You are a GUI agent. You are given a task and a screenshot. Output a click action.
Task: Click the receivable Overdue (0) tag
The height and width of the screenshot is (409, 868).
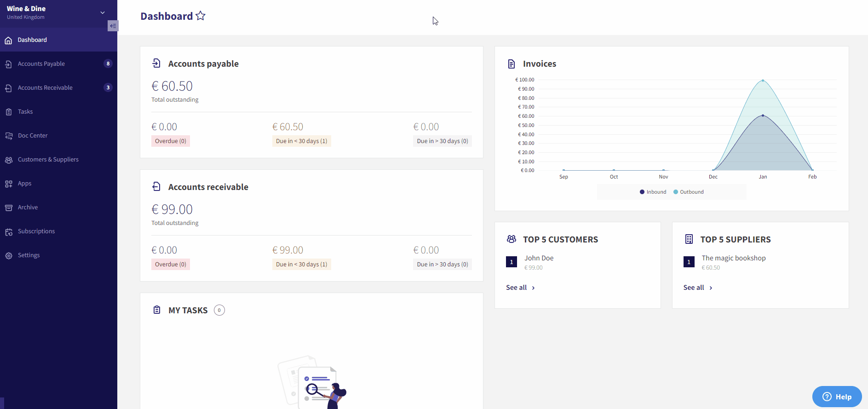(x=171, y=265)
